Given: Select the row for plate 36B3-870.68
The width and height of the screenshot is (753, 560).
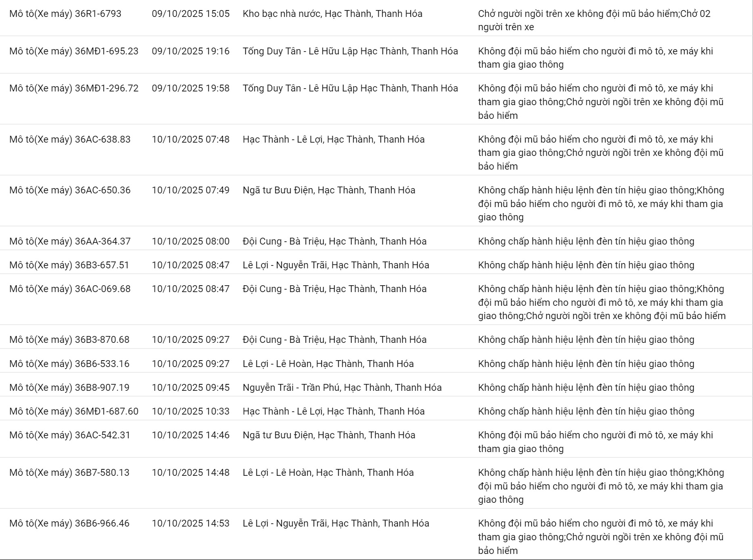Looking at the screenshot, I should coord(69,340).
